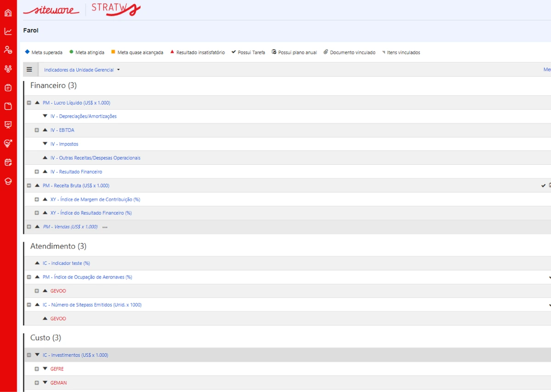Collapse PM - Índice de Ocupação de Aeronaves
This screenshot has width=551, height=392.
click(29, 277)
